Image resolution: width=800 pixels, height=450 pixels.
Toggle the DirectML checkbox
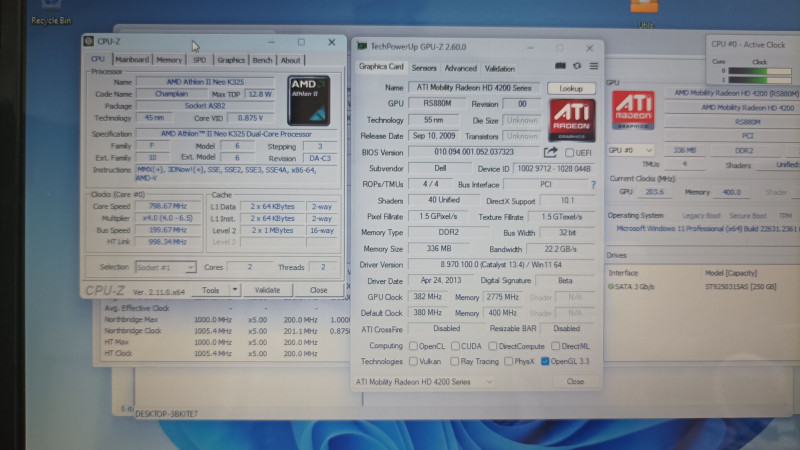[555, 346]
